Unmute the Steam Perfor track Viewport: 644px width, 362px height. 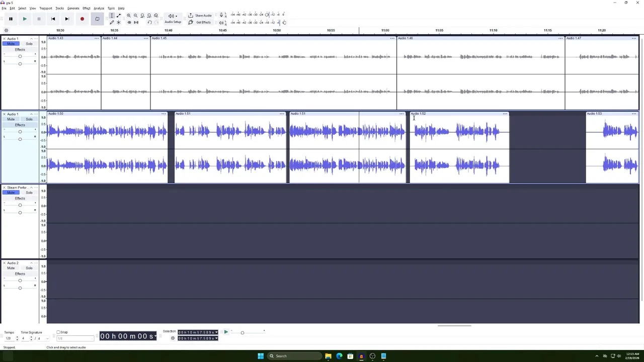point(11,193)
